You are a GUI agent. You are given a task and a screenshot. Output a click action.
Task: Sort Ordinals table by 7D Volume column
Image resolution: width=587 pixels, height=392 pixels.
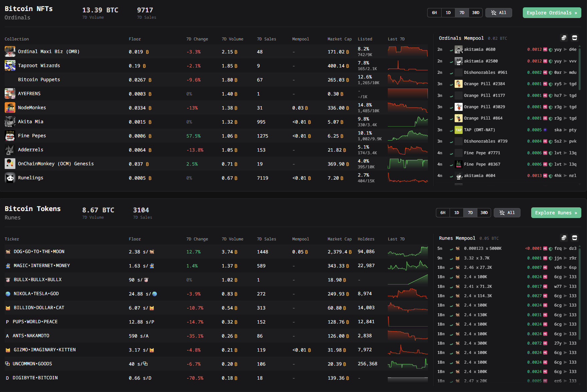pyautogui.click(x=232, y=39)
